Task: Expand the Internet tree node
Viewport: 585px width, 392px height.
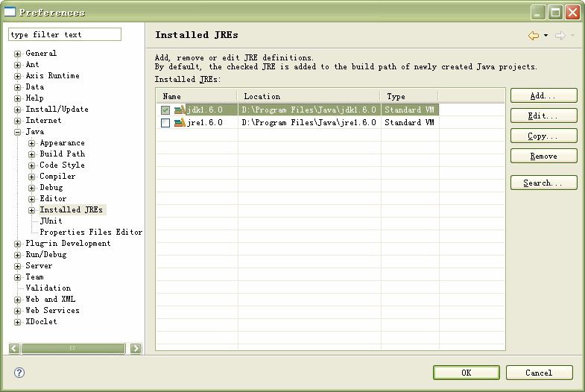Action: click(18, 121)
